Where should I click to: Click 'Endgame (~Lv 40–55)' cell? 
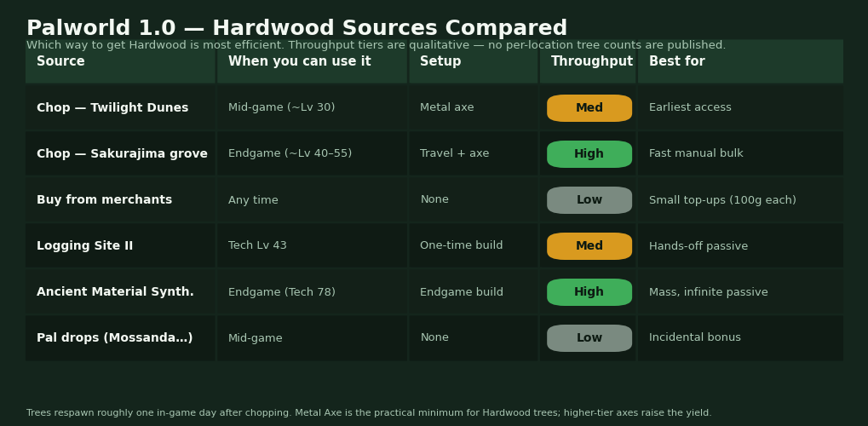pyautogui.click(x=313, y=154)
